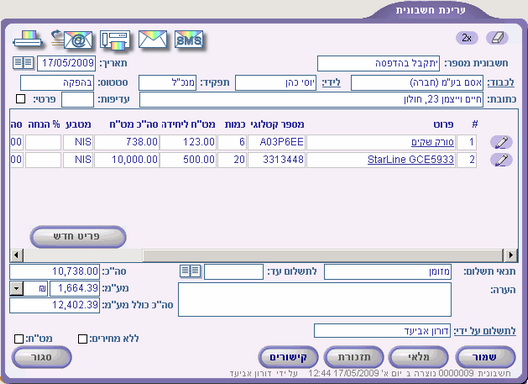Open the VAT currency dropdown arrow
Screen dimensions: 528x384
click(16, 289)
